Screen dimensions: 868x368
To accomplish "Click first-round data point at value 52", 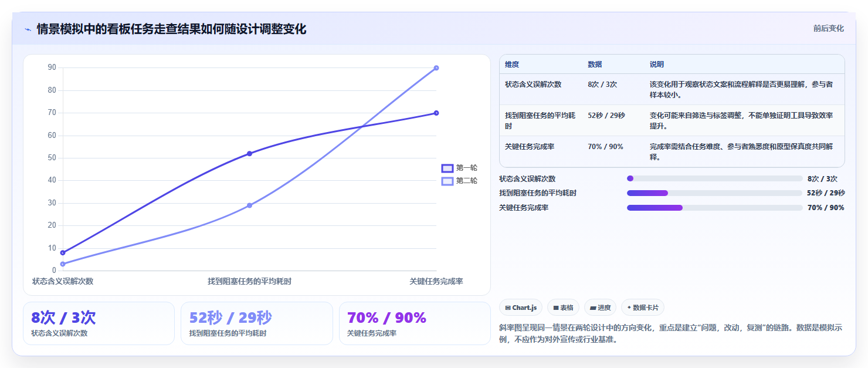I will tap(249, 154).
